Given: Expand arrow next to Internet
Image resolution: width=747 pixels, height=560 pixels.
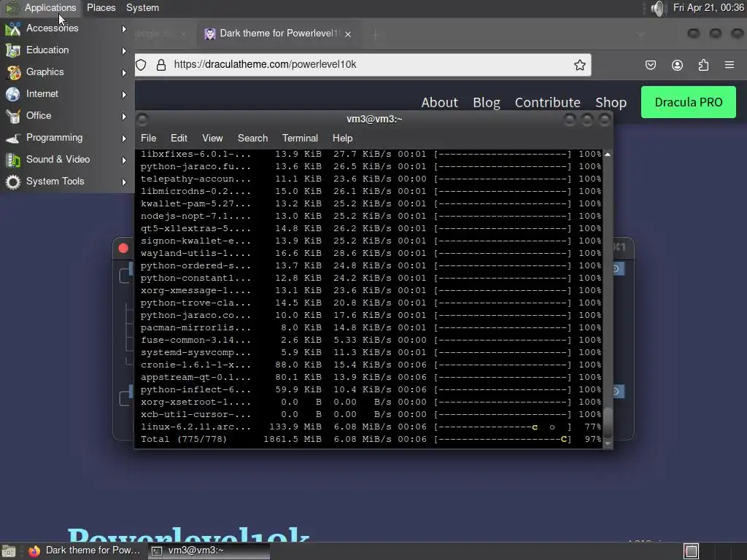Looking at the screenshot, I should pyautogui.click(x=124, y=95).
